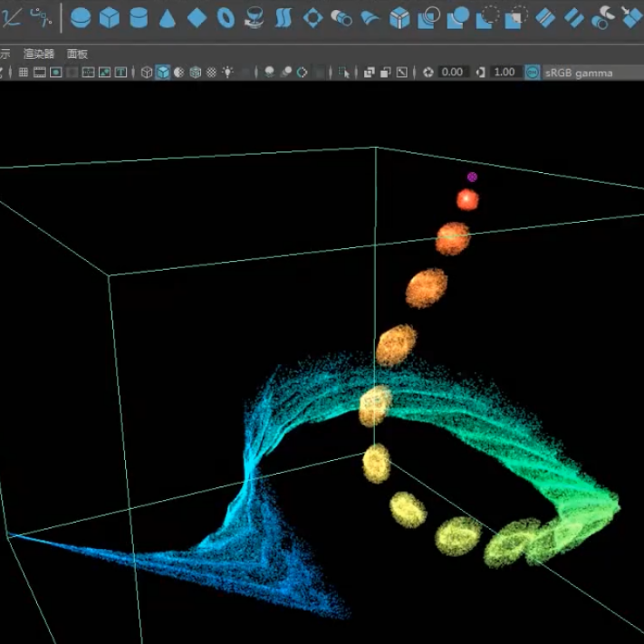Toggle Motion Blur in viewport
Image resolution: width=644 pixels, height=644 pixels.
pos(286,72)
